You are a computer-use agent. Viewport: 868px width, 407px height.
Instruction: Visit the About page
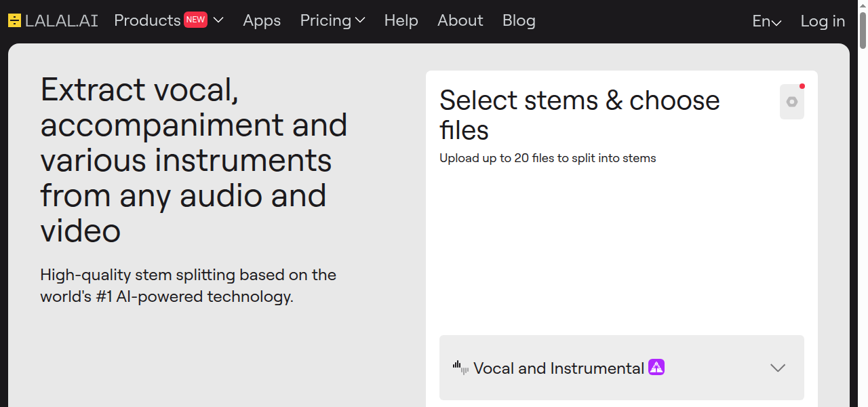coord(460,21)
